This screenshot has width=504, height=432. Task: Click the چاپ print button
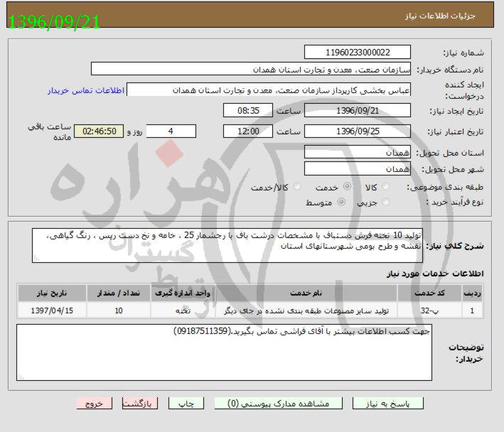pyautogui.click(x=186, y=403)
